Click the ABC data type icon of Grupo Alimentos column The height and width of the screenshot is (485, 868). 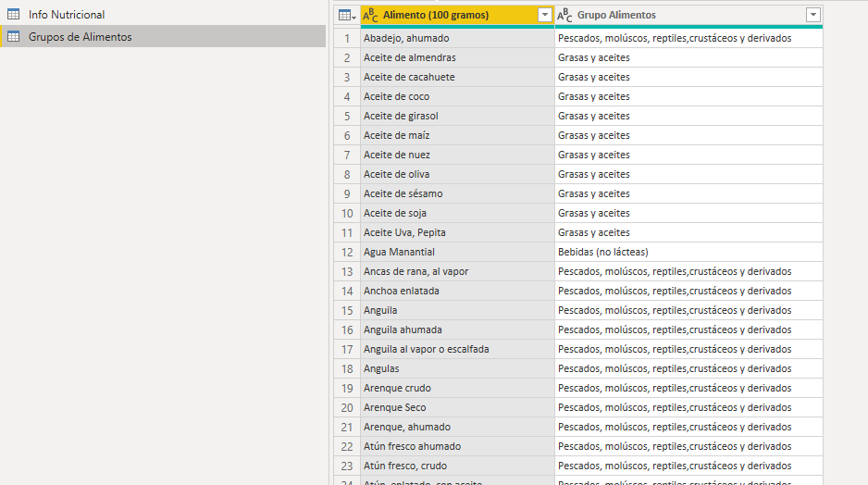(x=564, y=16)
